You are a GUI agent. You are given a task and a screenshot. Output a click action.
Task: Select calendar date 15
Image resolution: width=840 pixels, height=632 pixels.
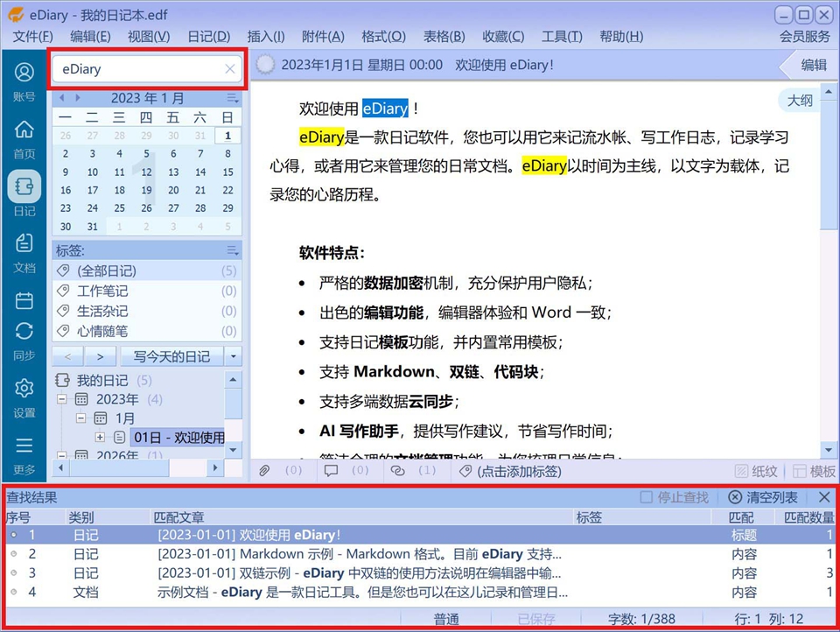227,172
